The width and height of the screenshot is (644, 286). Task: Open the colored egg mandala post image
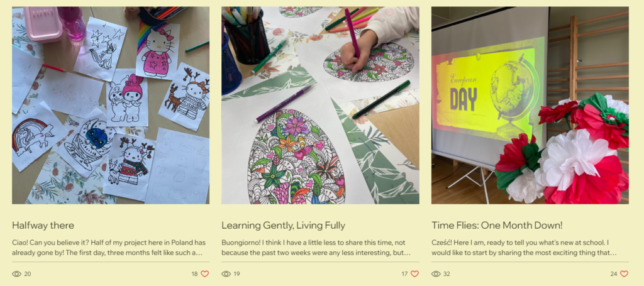[320, 105]
